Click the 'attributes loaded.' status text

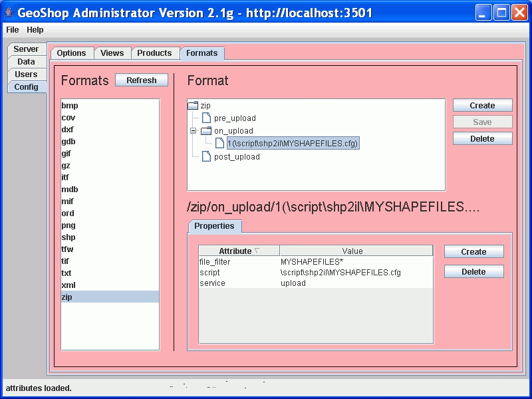click(39, 388)
